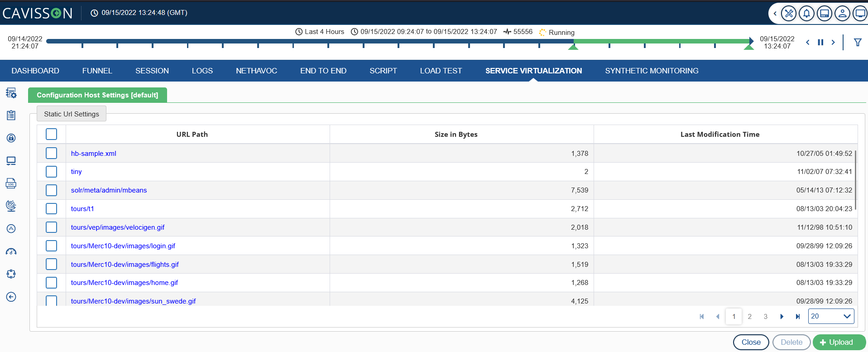Screen dimensions: 868x352
Task: Check the flights.gif row checkbox
Action: [x=52, y=264]
